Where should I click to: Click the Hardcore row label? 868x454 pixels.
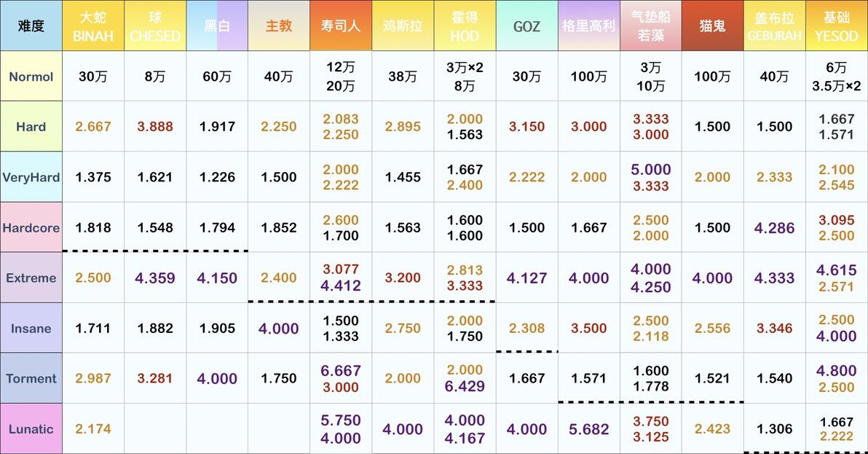[31, 227]
